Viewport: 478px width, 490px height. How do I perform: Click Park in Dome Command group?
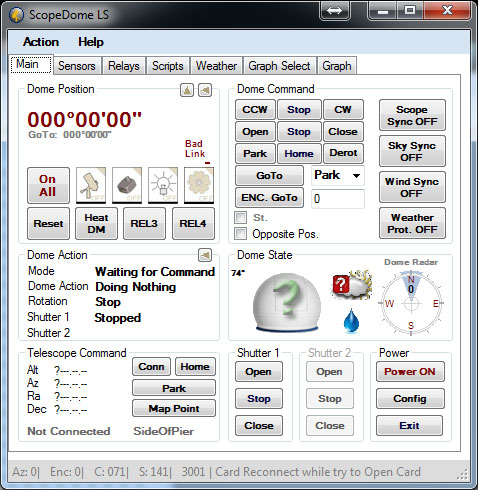pyautogui.click(x=255, y=153)
